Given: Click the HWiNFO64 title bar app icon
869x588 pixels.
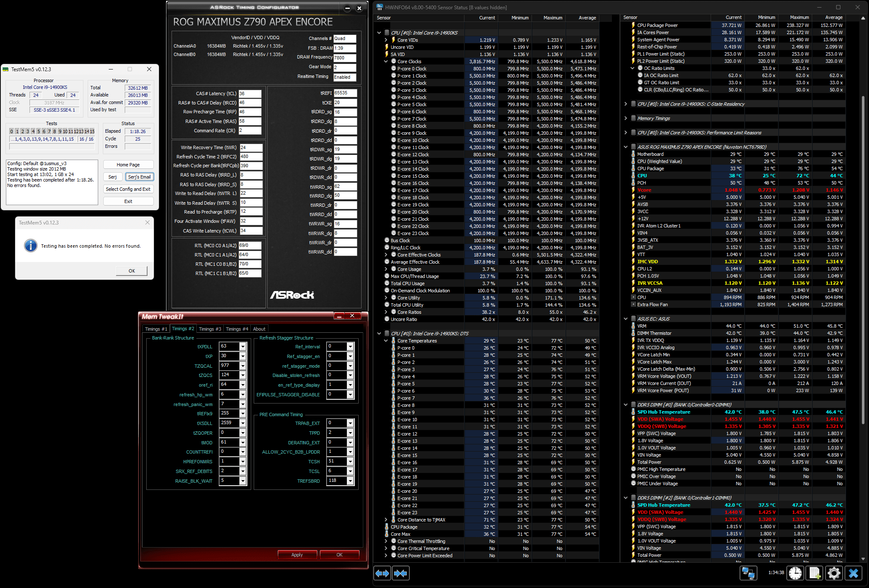Looking at the screenshot, I should 380,7.
